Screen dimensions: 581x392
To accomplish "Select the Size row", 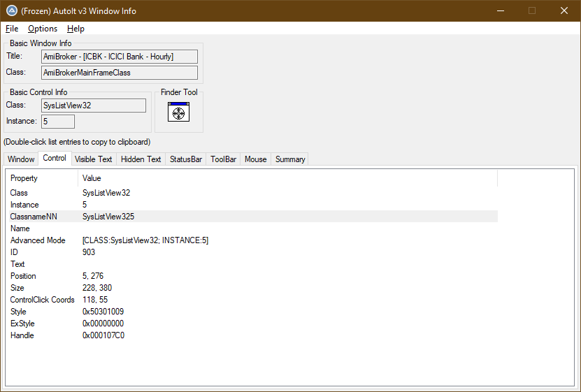I will 253,288.
